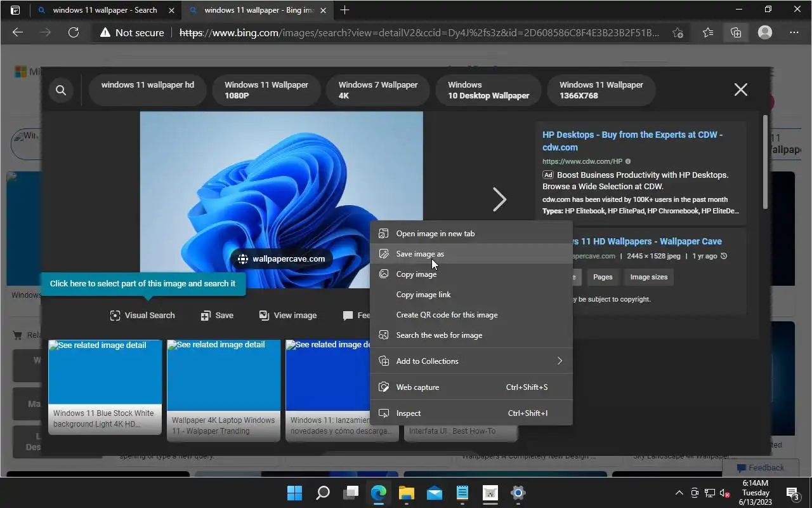Choose Copy image in context menu
Image resolution: width=812 pixels, height=508 pixels.
tap(471, 274)
